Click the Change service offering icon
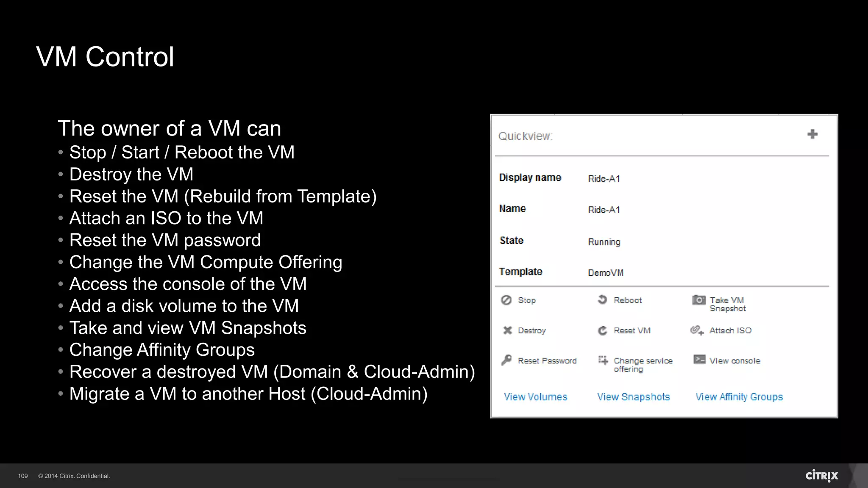868x488 pixels. tap(603, 360)
